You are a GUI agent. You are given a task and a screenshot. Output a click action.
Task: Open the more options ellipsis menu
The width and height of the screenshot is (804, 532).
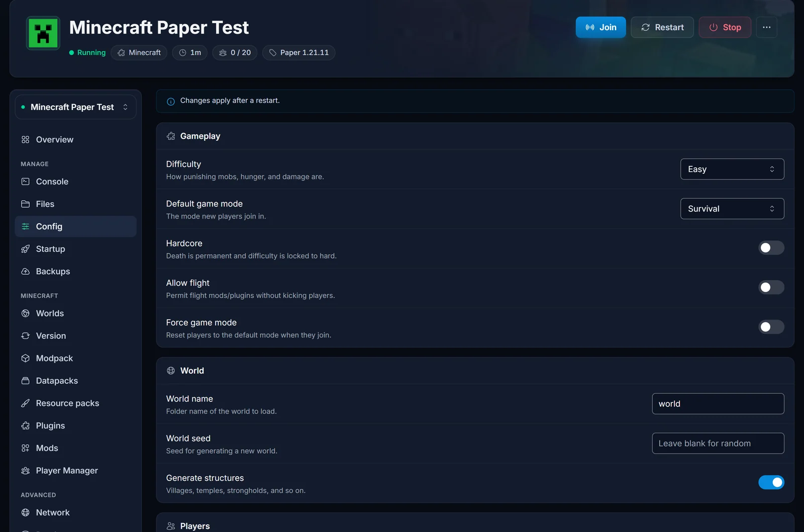point(766,27)
